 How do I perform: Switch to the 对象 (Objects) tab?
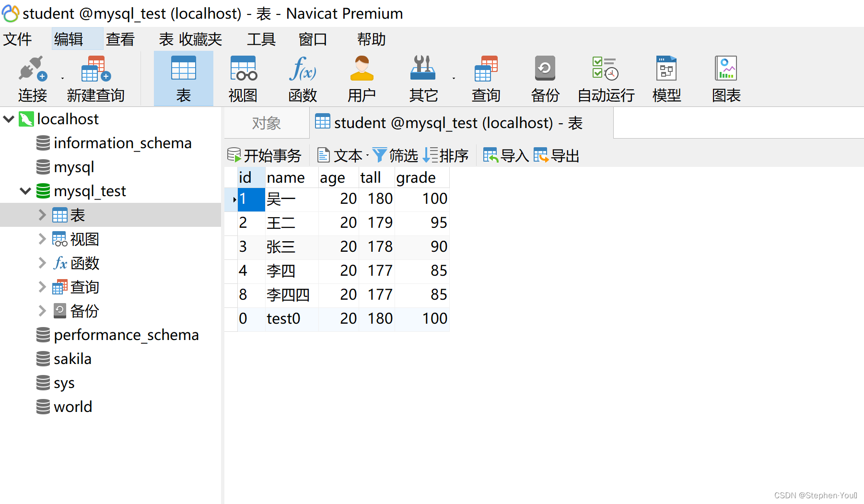pos(267,123)
